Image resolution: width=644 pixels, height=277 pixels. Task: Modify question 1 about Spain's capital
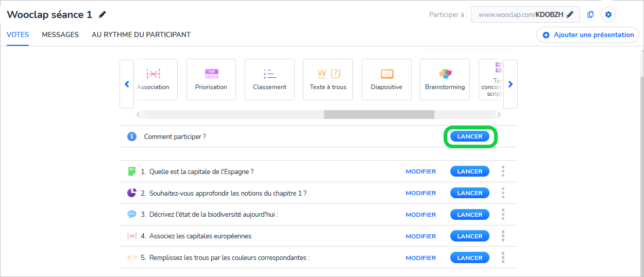pyautogui.click(x=421, y=171)
